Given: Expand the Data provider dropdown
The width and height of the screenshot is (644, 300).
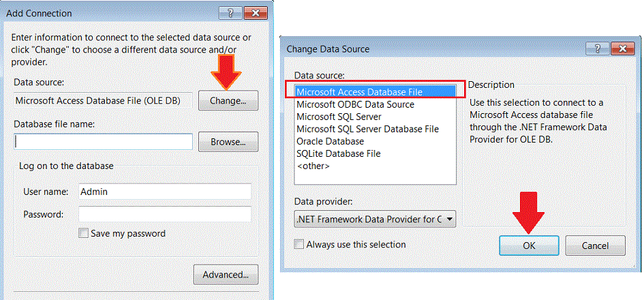Looking at the screenshot, I should click(x=375, y=219).
